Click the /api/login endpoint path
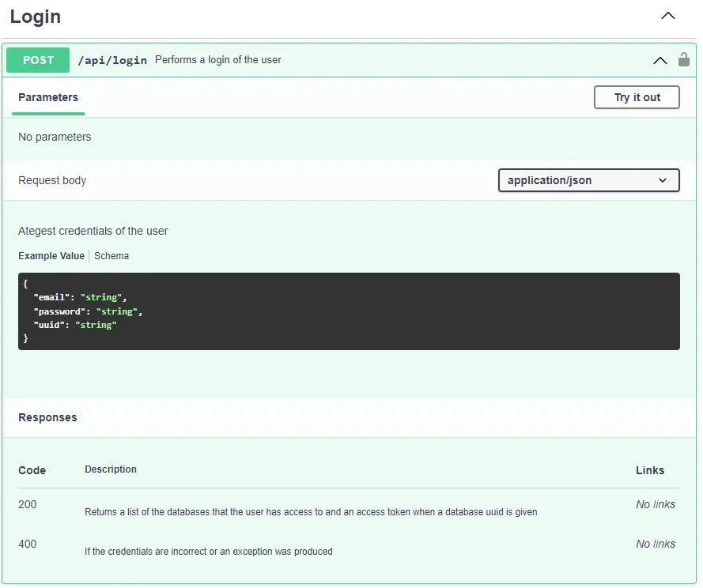The image size is (703, 588). [112, 60]
